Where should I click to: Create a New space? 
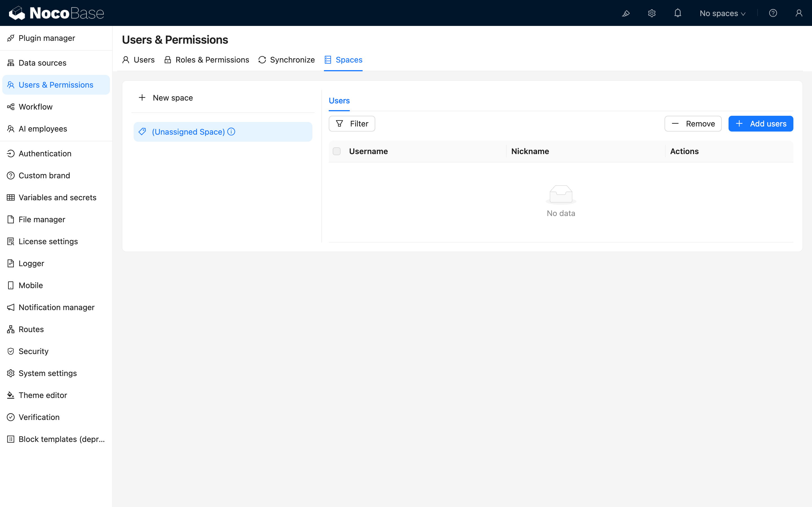click(x=166, y=98)
